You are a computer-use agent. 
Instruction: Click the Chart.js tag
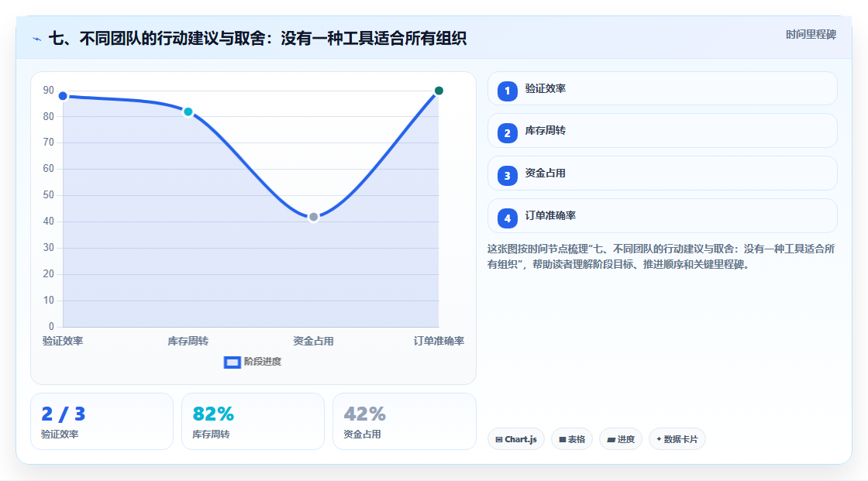(516, 439)
